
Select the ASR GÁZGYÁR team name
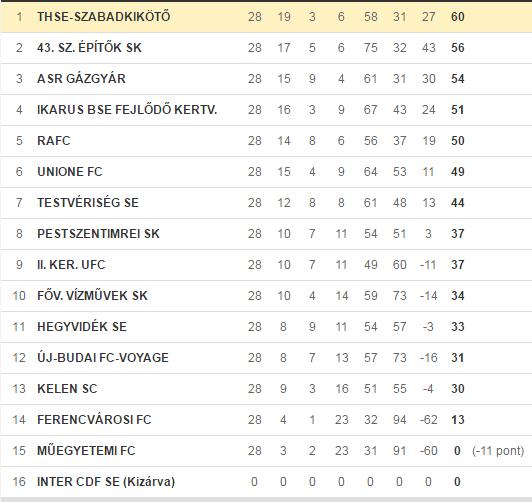coord(81,79)
